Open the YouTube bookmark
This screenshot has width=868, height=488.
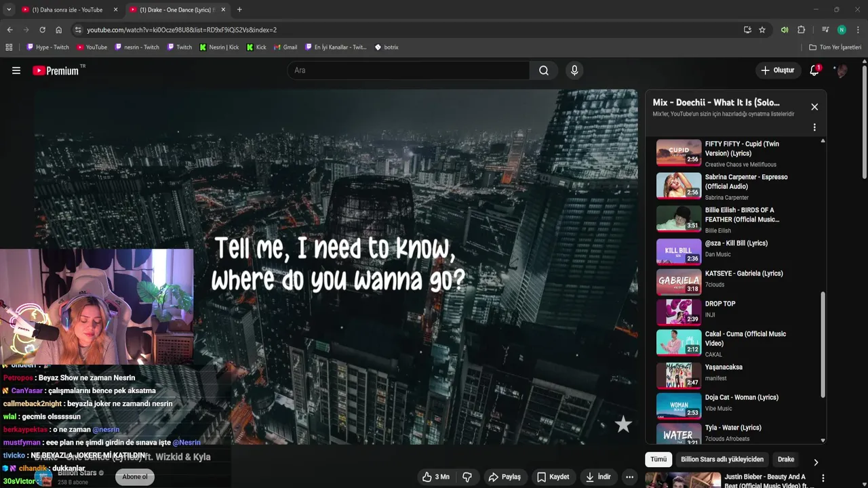click(92, 47)
